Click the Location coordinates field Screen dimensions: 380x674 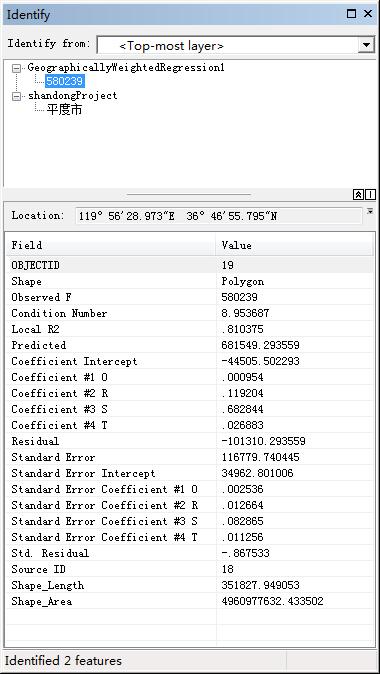[218, 216]
